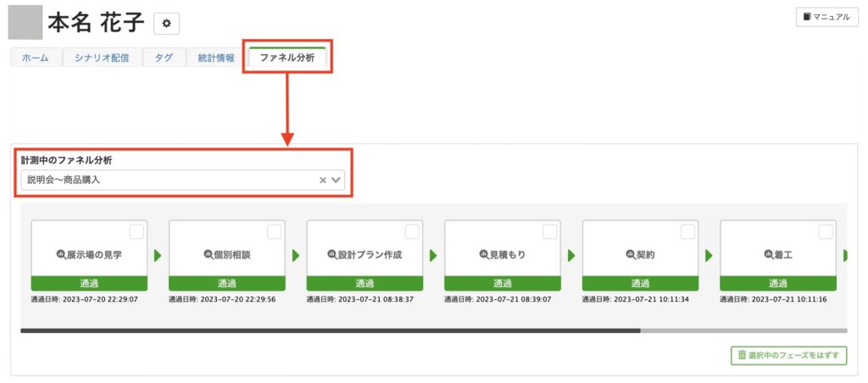Click the magnifier icon in 個別相談 card
The image size is (868, 383).
(209, 254)
